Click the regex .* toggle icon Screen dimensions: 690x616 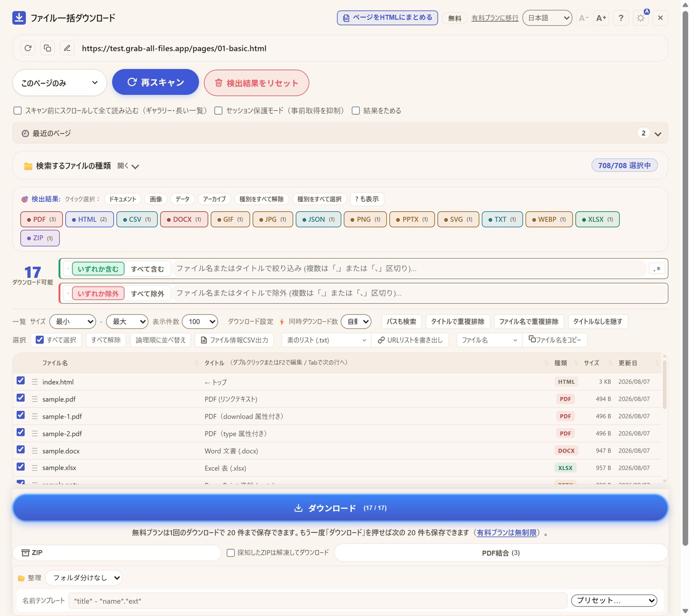[x=657, y=269]
